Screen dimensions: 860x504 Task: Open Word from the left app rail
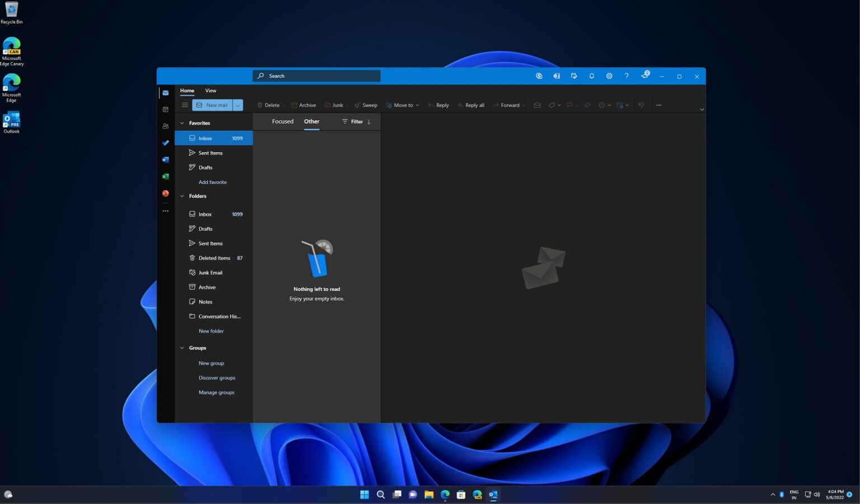click(x=165, y=159)
